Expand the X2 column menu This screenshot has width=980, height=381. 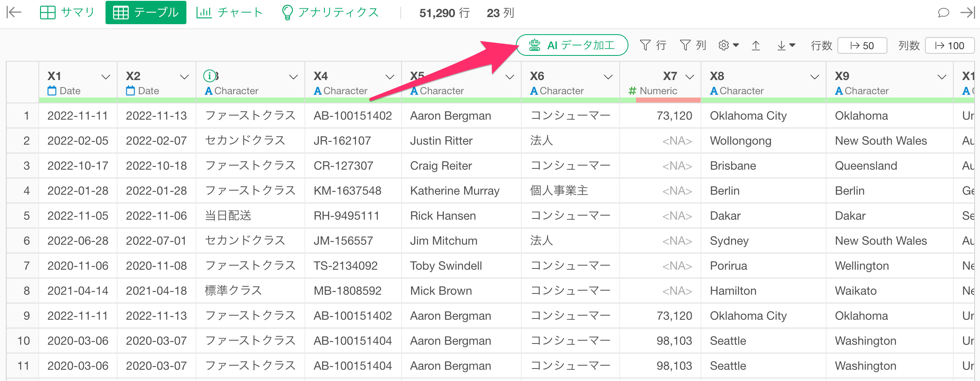tap(184, 77)
